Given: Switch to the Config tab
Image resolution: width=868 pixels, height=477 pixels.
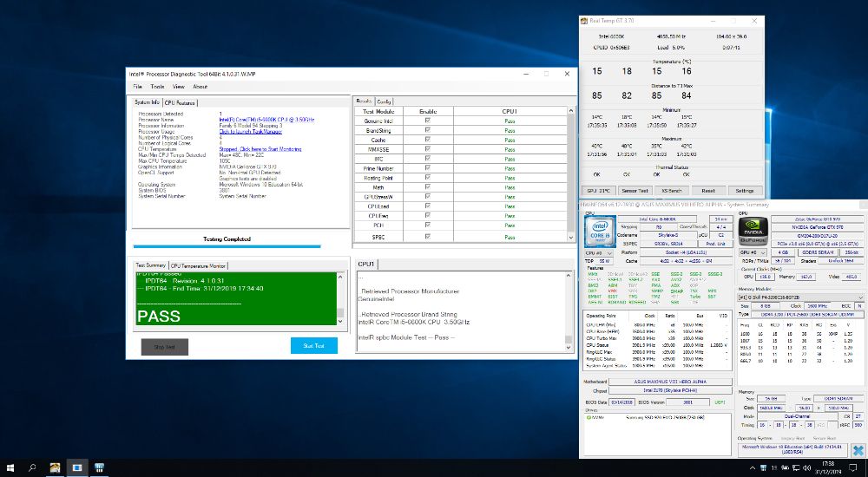Looking at the screenshot, I should (x=384, y=101).
